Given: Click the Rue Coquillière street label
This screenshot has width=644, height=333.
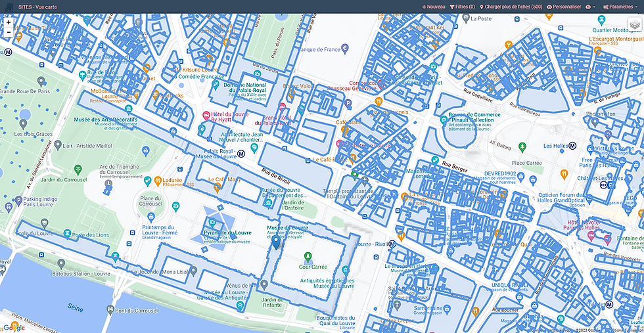Looking at the screenshot, I should (478, 95).
